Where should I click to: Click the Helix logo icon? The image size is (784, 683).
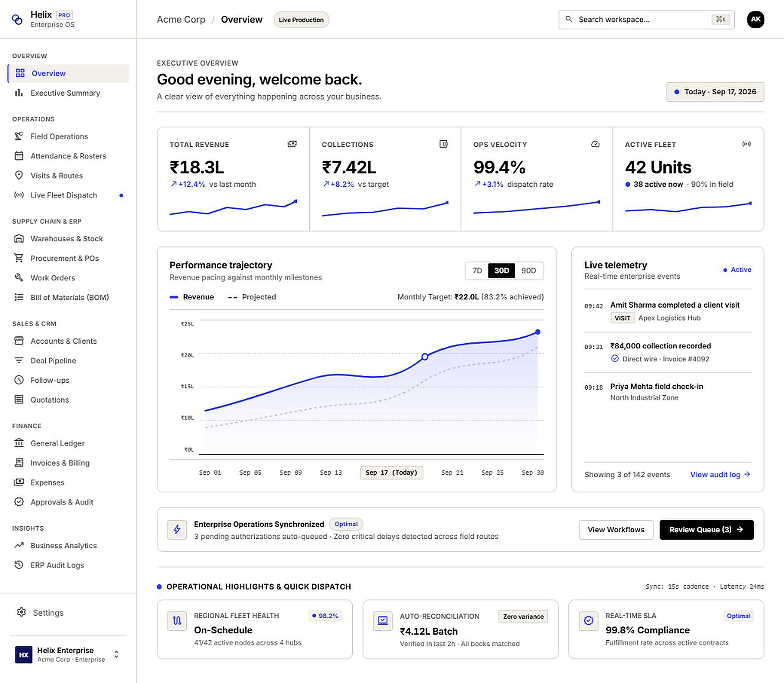(17, 19)
